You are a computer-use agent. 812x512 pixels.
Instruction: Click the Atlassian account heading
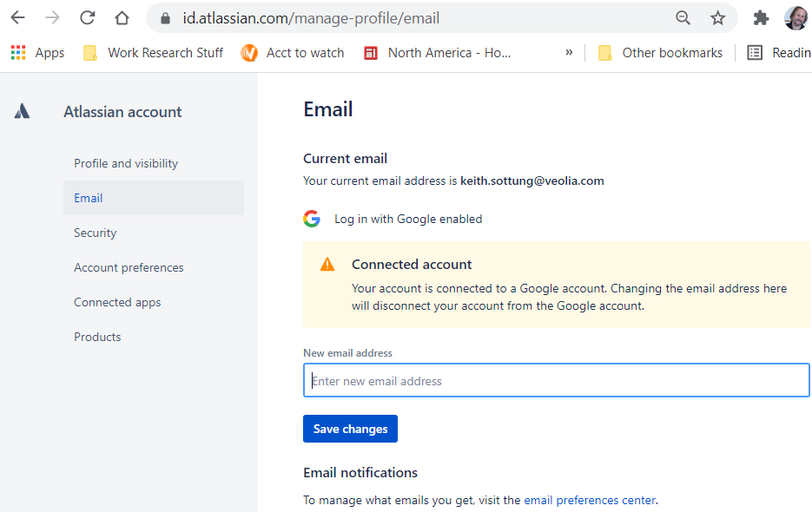[122, 112]
